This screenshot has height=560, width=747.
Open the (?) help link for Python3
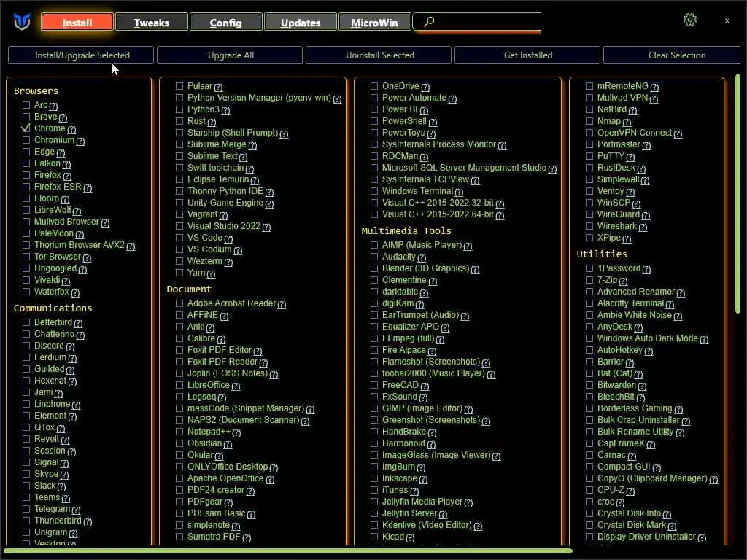pyautogui.click(x=226, y=111)
